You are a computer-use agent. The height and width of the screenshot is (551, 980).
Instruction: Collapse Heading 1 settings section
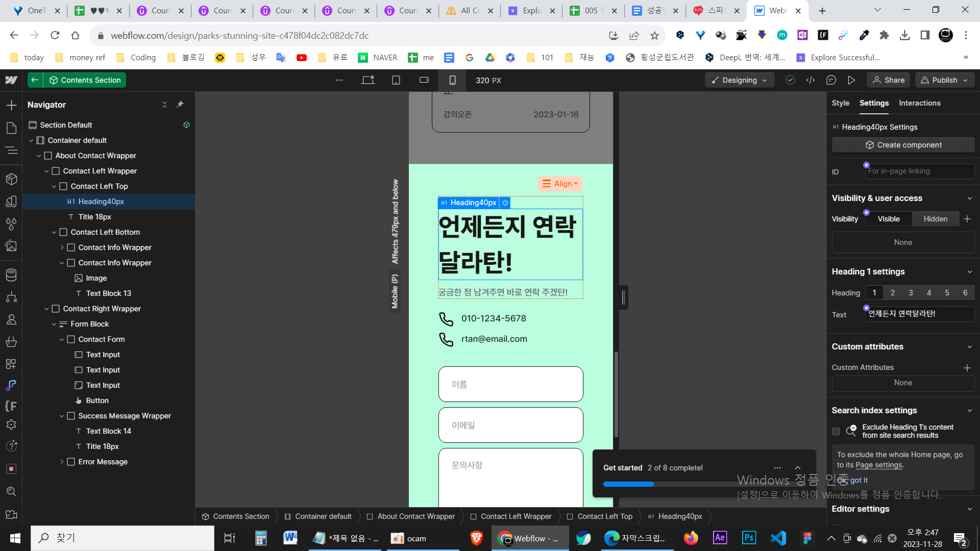pos(969,272)
